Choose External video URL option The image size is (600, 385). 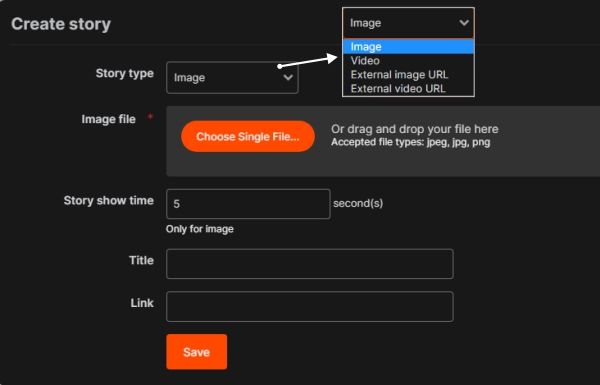pyautogui.click(x=408, y=89)
